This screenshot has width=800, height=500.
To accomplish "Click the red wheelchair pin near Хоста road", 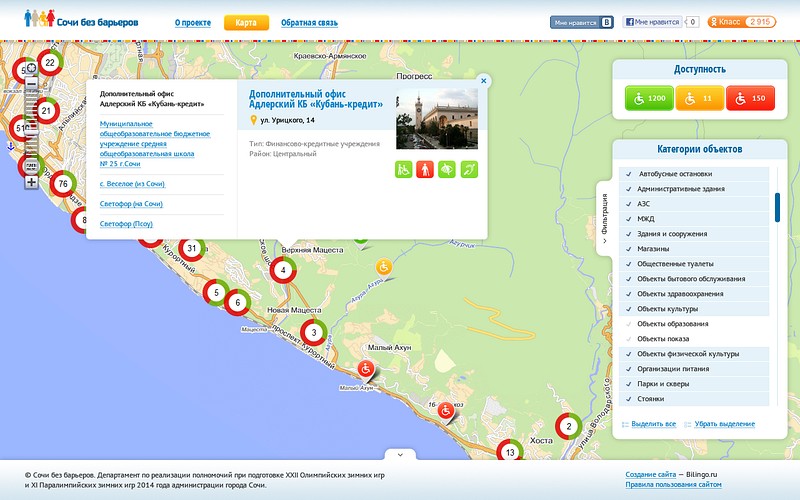I will coord(446,411).
